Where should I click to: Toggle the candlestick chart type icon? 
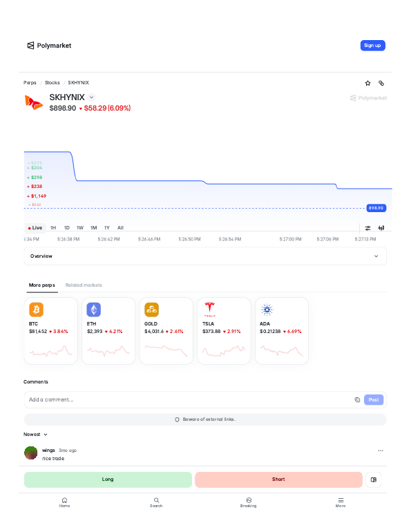click(x=381, y=228)
